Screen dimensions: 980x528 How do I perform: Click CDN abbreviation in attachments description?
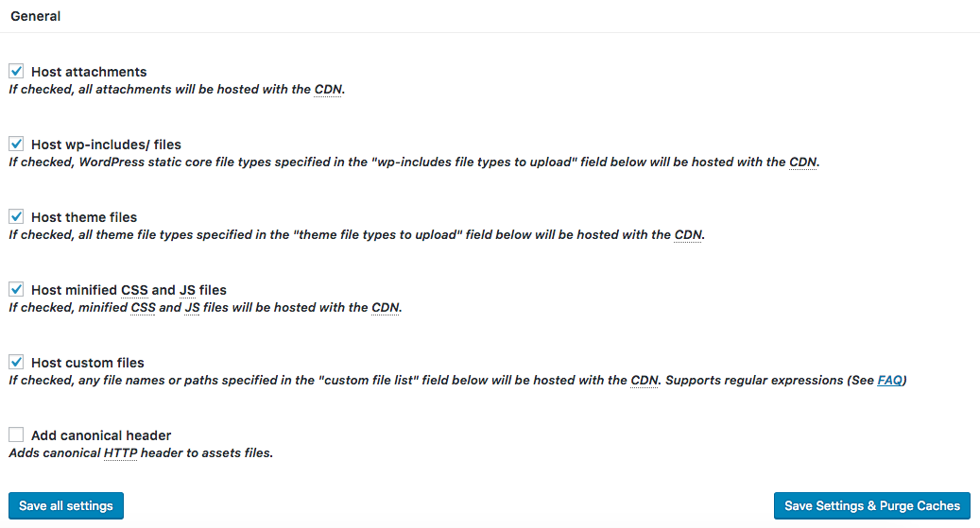tap(328, 90)
